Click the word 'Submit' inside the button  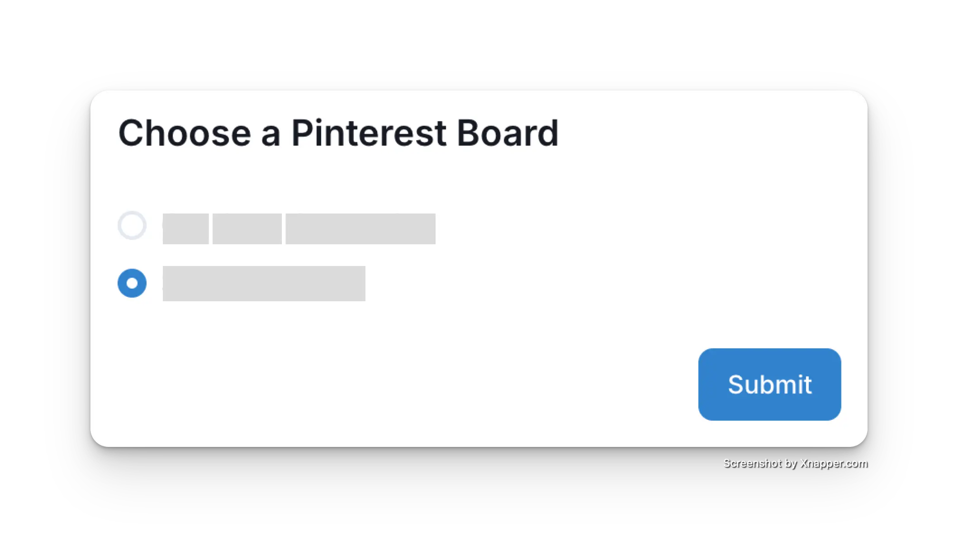769,384
